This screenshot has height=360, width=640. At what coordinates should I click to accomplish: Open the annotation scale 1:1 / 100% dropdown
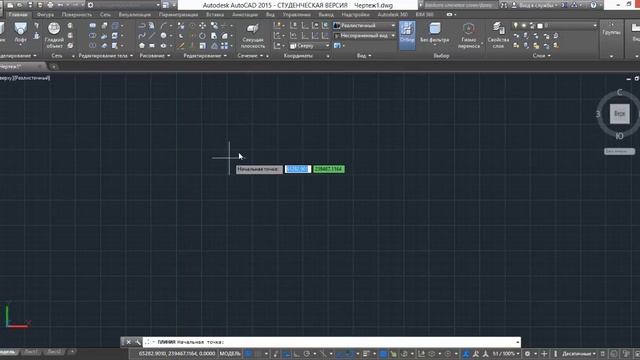506,353
